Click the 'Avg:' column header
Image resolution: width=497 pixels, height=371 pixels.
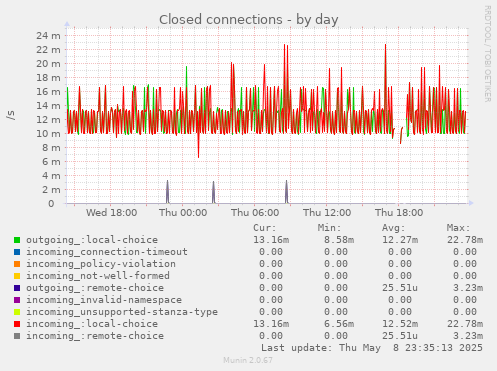point(394,228)
